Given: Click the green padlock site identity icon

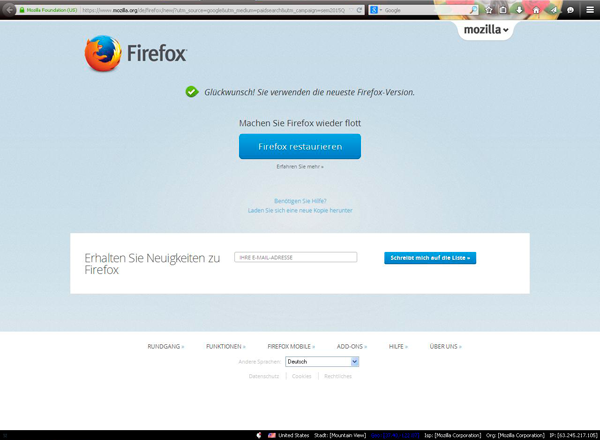Looking at the screenshot, I should (22, 10).
